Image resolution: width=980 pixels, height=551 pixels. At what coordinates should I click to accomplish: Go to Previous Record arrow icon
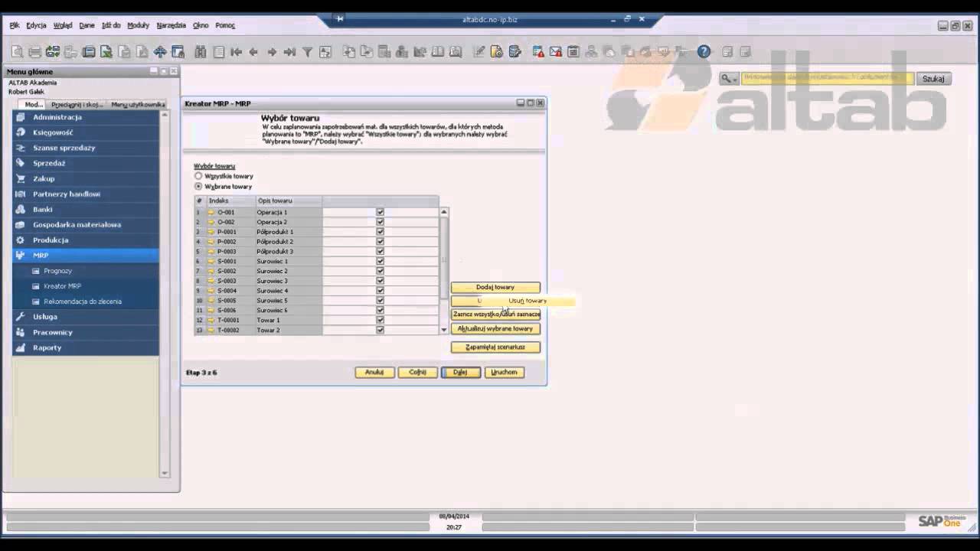(253, 52)
